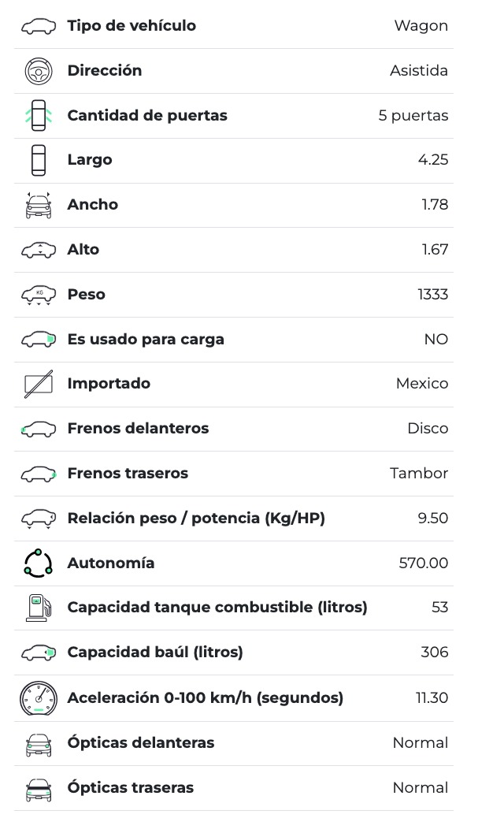Click the crossed-out box icon beside Importado
The height and width of the screenshot is (818, 504).
pos(39,385)
